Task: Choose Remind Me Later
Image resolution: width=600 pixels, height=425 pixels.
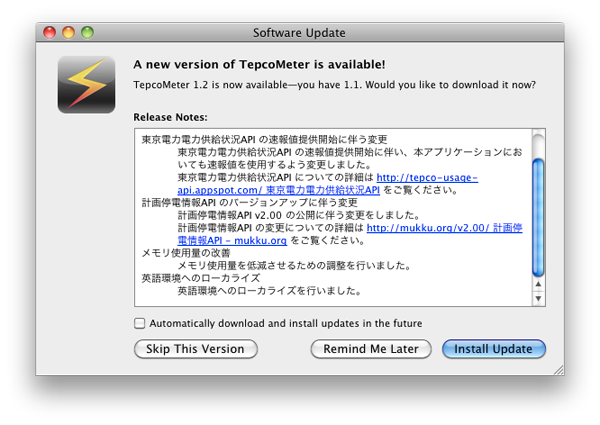Action: point(371,349)
